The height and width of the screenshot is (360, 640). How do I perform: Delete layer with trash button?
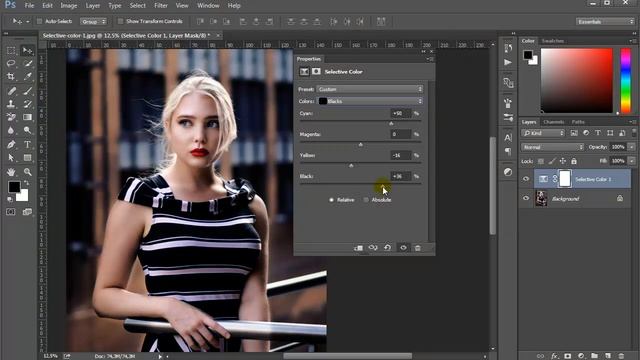(621, 356)
